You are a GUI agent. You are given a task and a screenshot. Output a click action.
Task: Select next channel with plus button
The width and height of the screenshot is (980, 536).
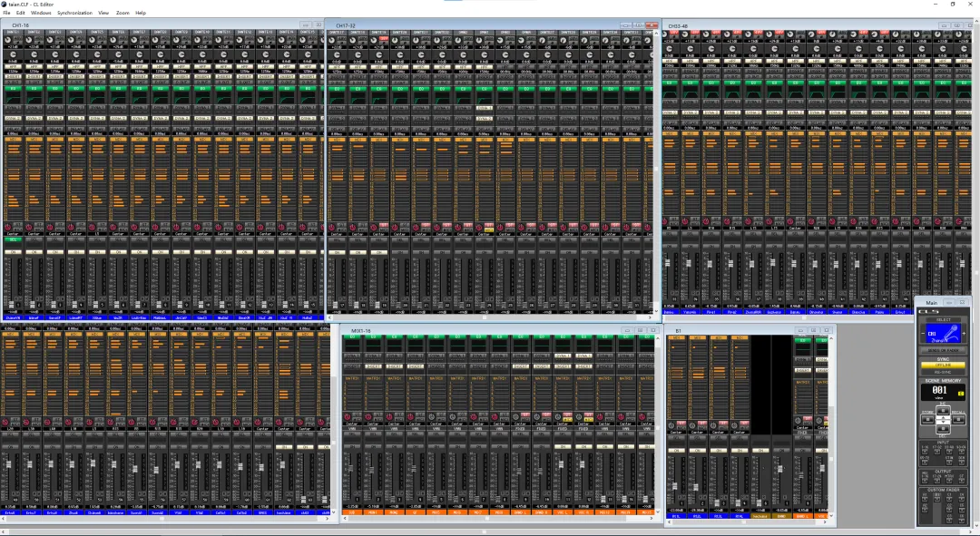pos(964,334)
